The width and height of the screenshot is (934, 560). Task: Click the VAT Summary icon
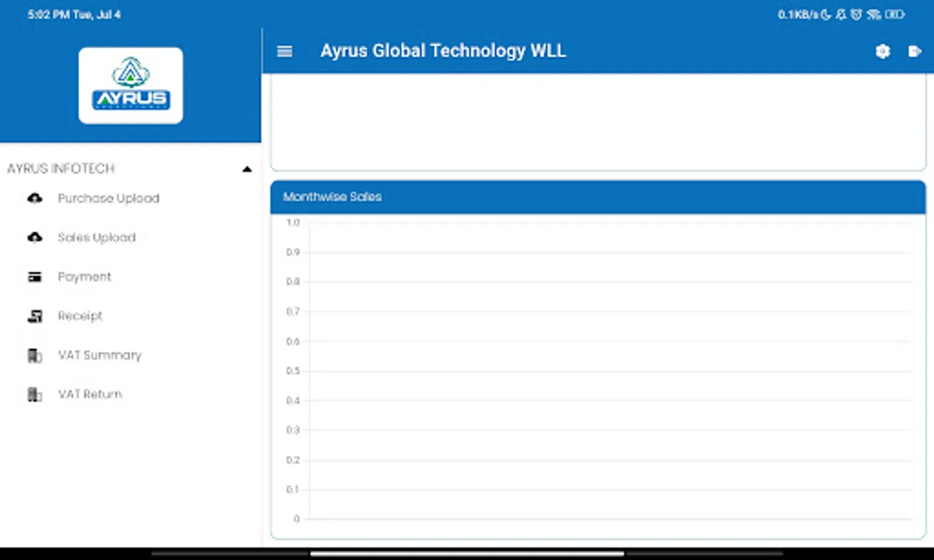35,355
